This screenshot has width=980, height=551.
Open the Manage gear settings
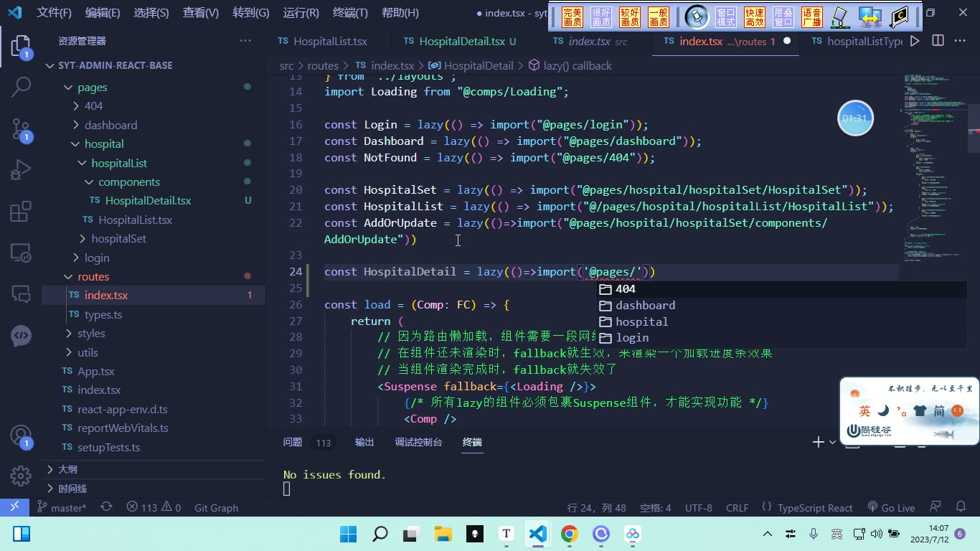tap(21, 476)
